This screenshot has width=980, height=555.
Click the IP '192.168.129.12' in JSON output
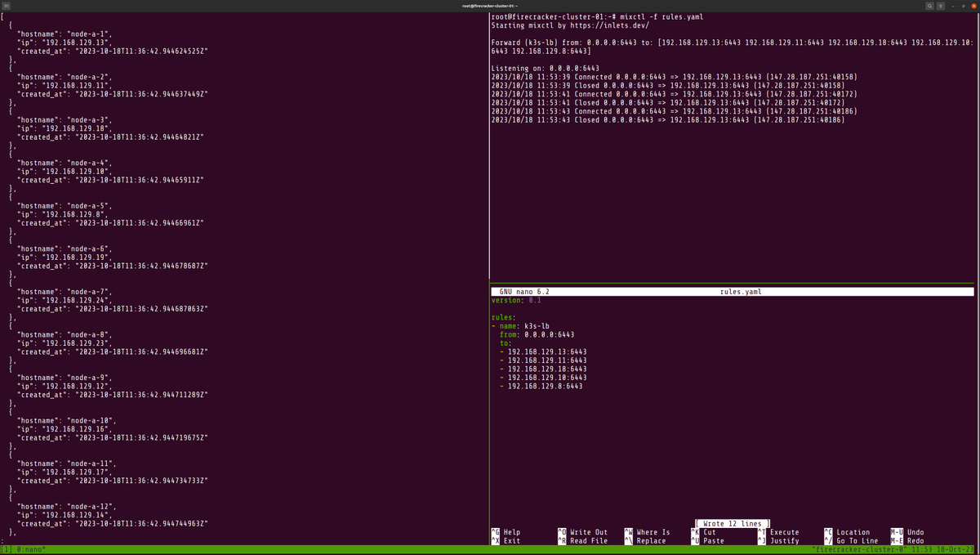tap(75, 386)
